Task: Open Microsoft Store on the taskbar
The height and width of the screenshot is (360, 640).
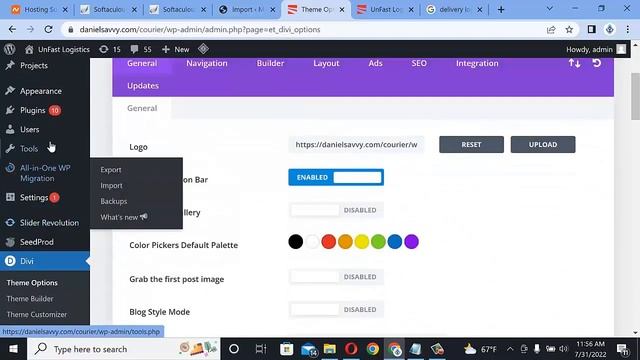Action: point(287,349)
